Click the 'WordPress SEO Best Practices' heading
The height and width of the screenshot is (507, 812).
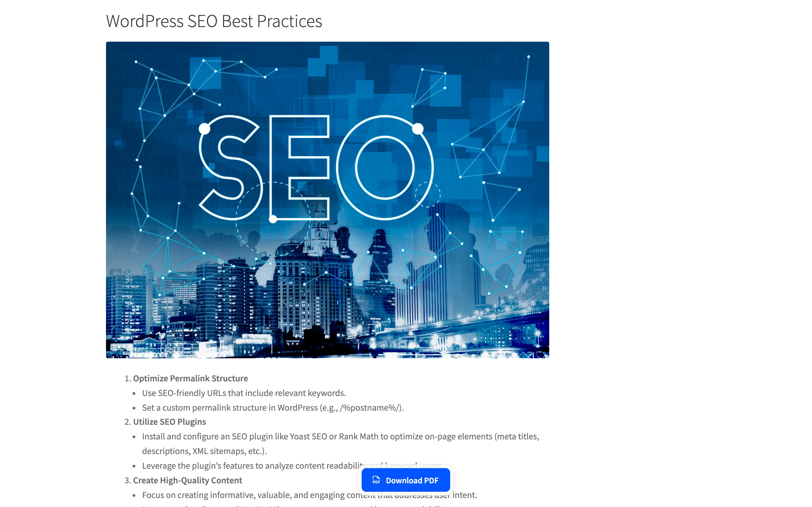point(214,21)
